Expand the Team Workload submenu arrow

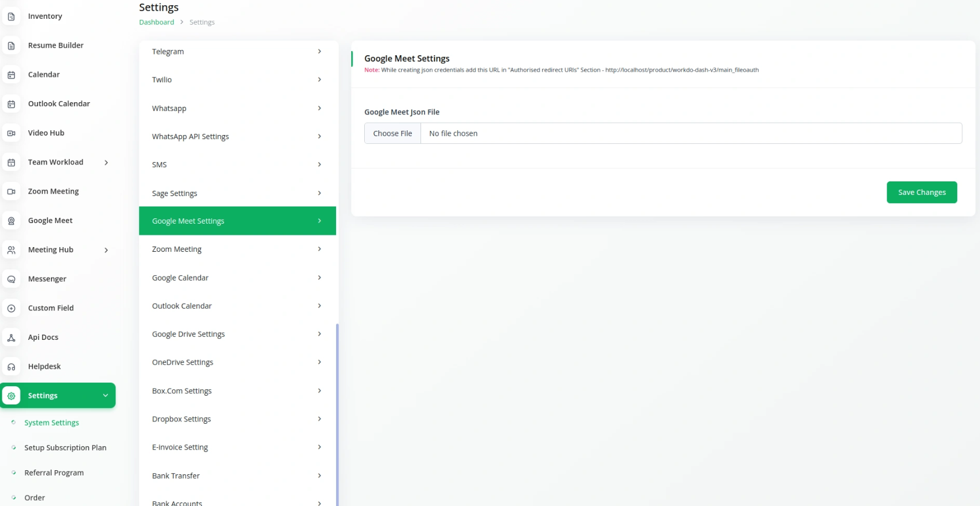click(106, 163)
